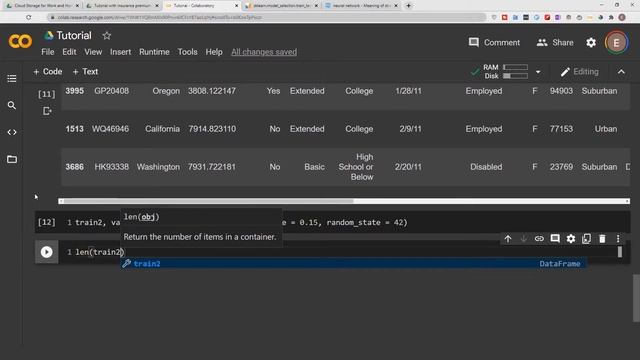This screenshot has width=640, height=360.
Task: Add a comment to the cell
Action: [x=555, y=239]
